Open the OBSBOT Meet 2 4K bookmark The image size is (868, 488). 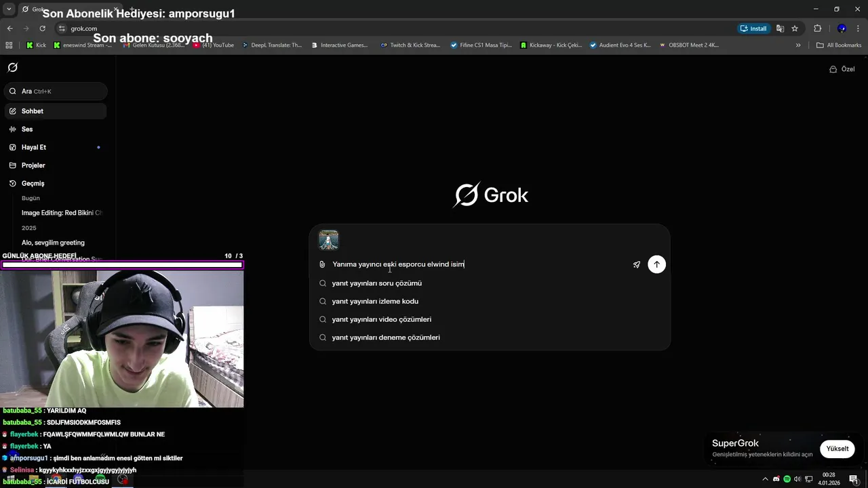(688, 45)
